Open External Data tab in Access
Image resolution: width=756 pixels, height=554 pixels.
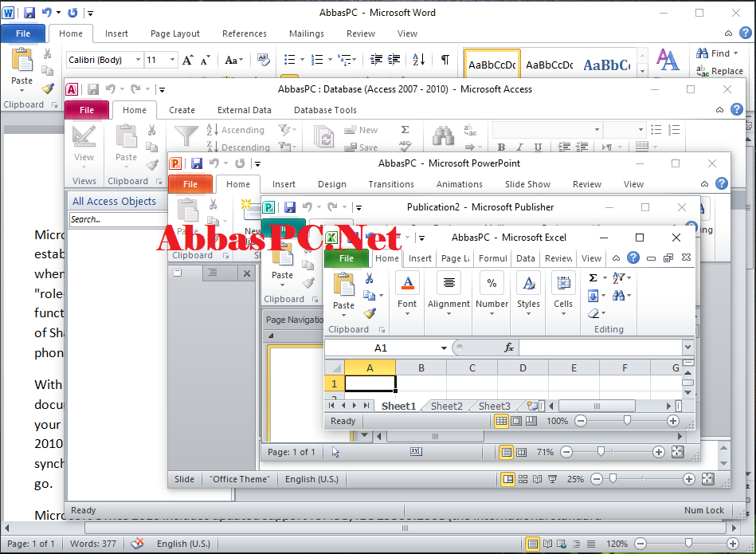(245, 111)
